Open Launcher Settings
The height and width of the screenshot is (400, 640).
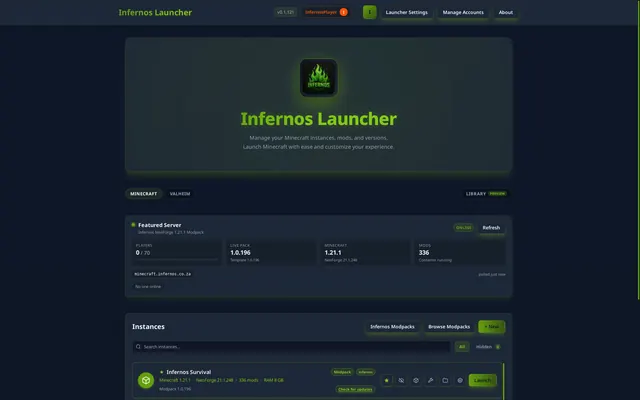pyautogui.click(x=406, y=12)
